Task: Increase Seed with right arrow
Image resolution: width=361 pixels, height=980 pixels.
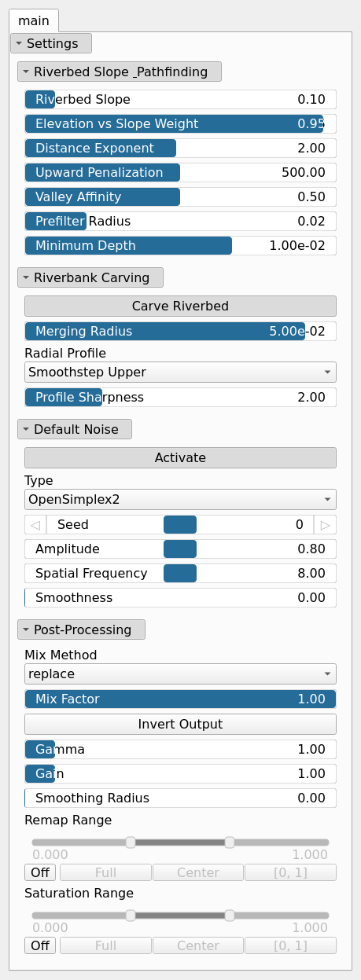Action: [x=326, y=524]
